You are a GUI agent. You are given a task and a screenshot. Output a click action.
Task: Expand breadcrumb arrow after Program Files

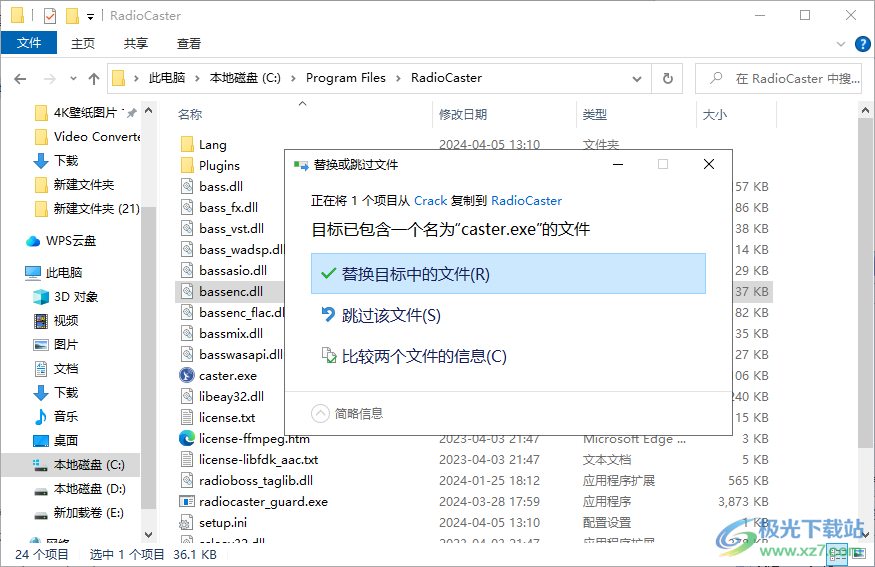pyautogui.click(x=398, y=79)
